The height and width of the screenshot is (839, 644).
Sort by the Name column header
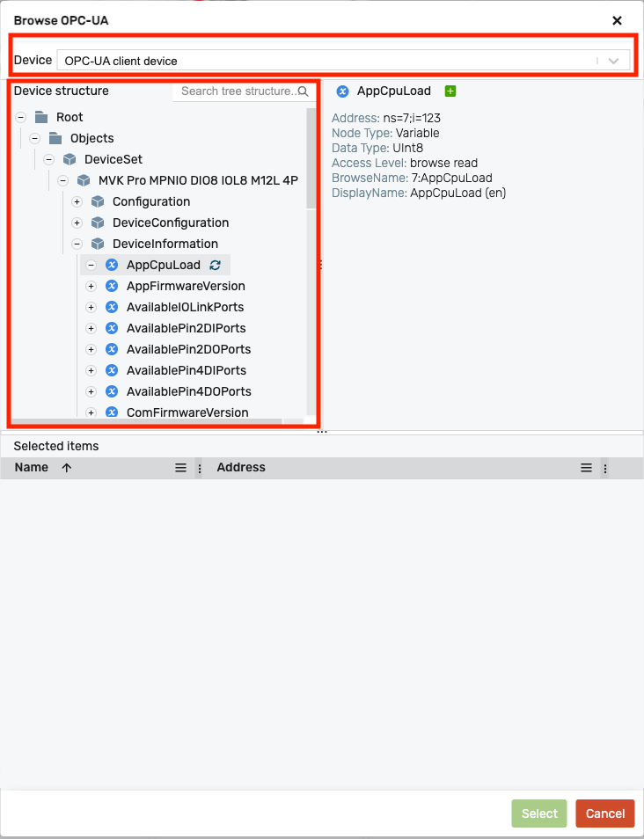[31, 468]
